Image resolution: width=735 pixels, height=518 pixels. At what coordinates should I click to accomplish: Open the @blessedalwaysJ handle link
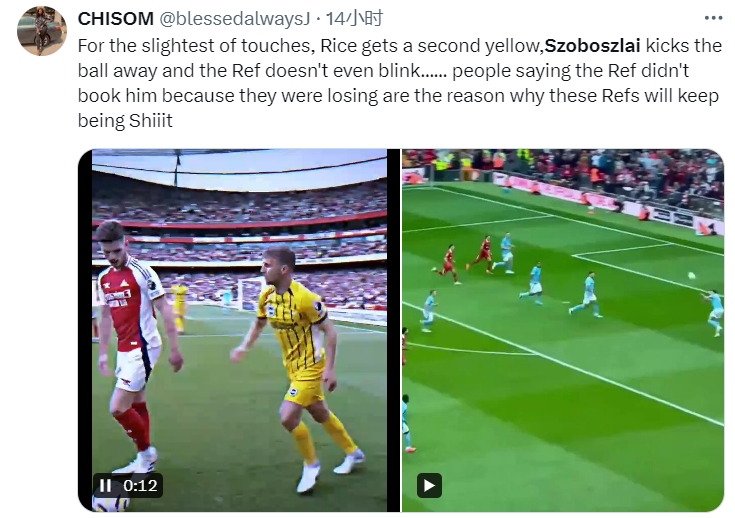(235, 19)
